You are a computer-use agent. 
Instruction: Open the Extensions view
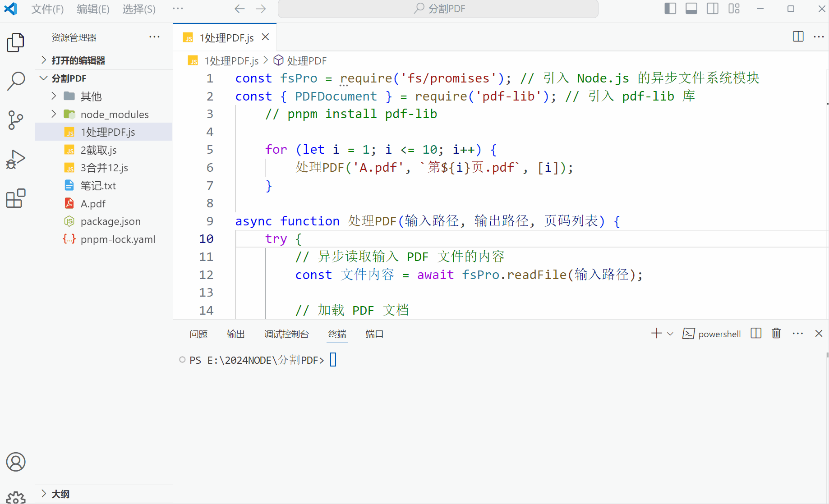pyautogui.click(x=16, y=198)
